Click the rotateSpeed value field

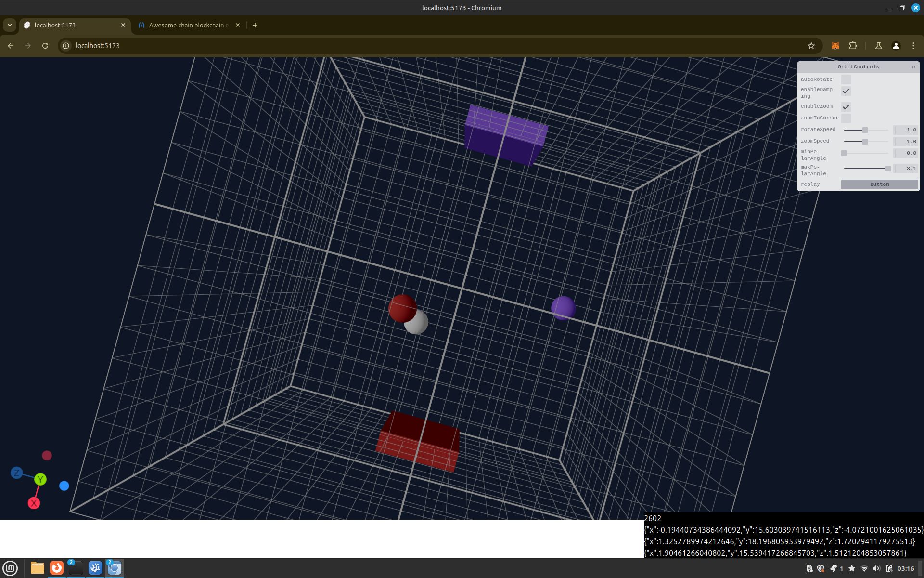[x=906, y=130]
